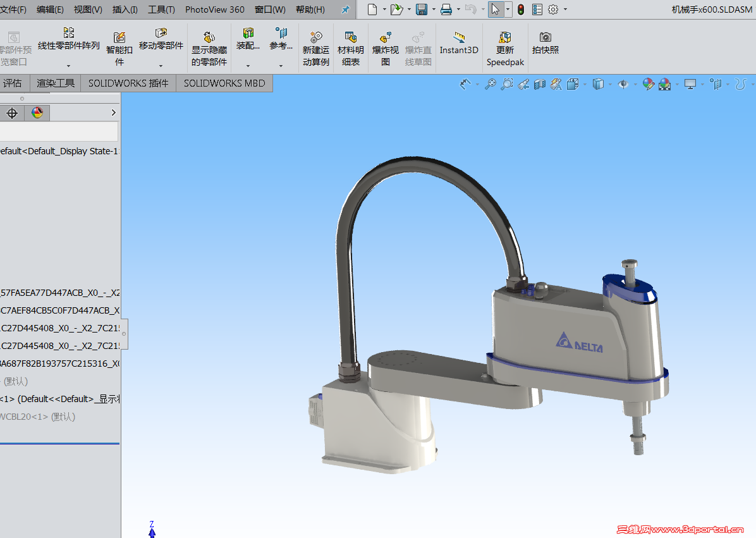The image size is (756, 538).
Task: Open the 帮助(H) menu
Action: pyautogui.click(x=310, y=9)
